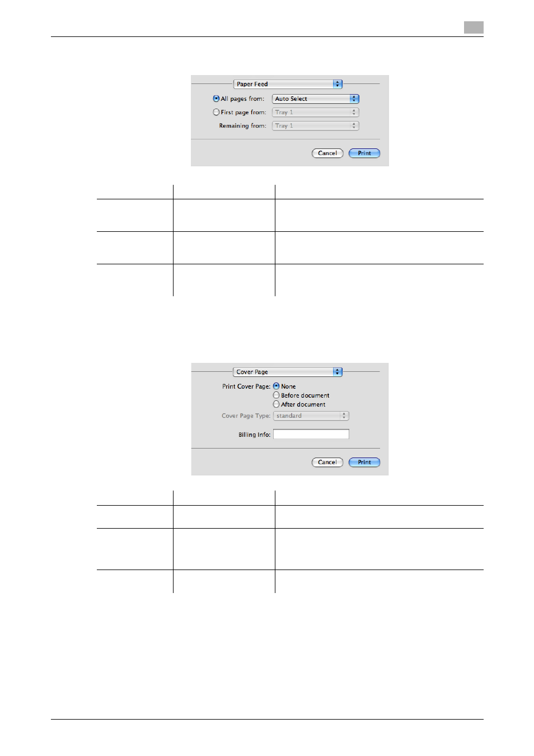Open the First page from Tray 1 dropdown

pos(316,112)
